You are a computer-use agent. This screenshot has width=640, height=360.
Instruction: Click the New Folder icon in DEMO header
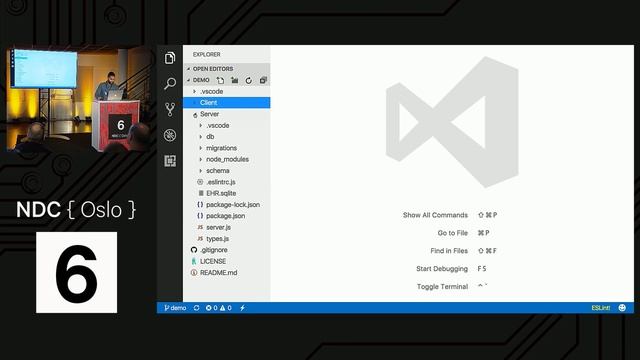click(x=235, y=80)
